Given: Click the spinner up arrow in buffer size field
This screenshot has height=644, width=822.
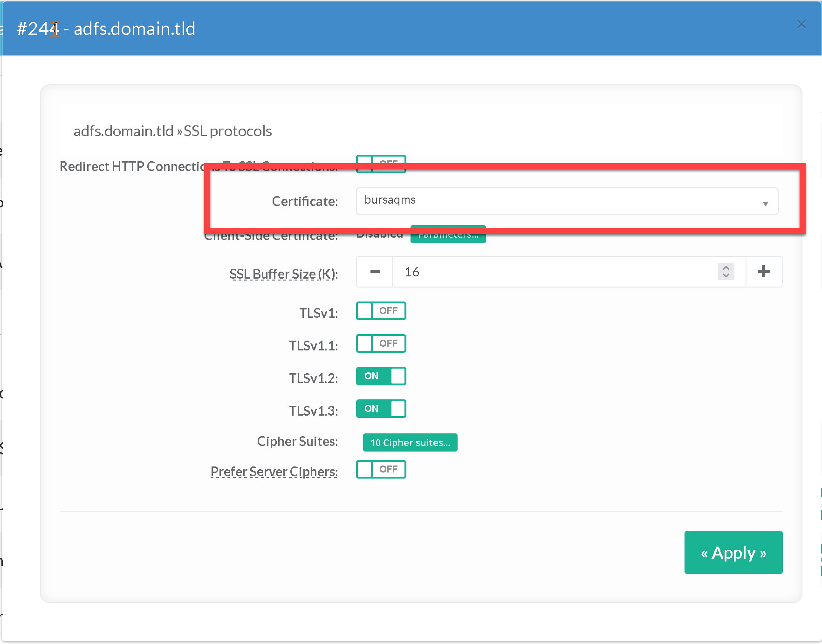Looking at the screenshot, I should [726, 268].
